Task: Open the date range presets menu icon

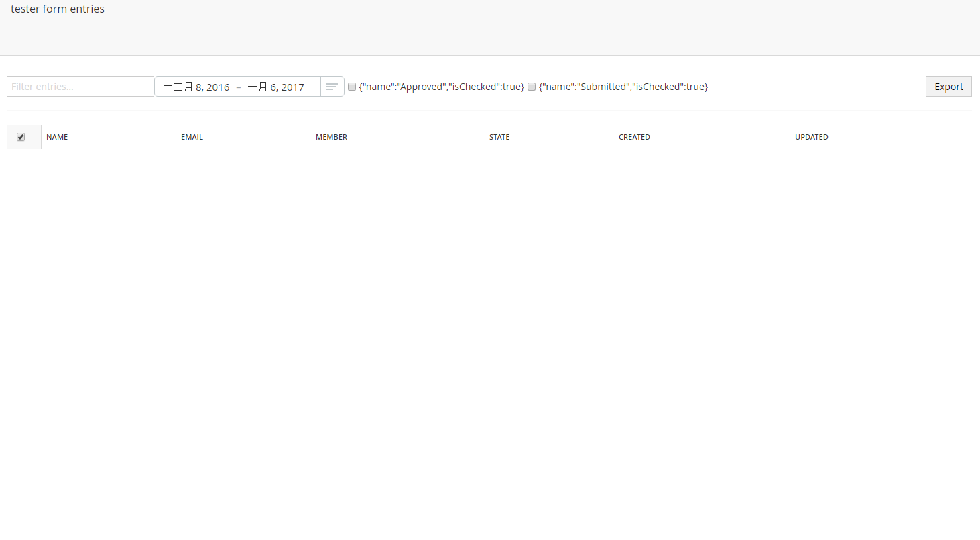Action: [x=332, y=87]
